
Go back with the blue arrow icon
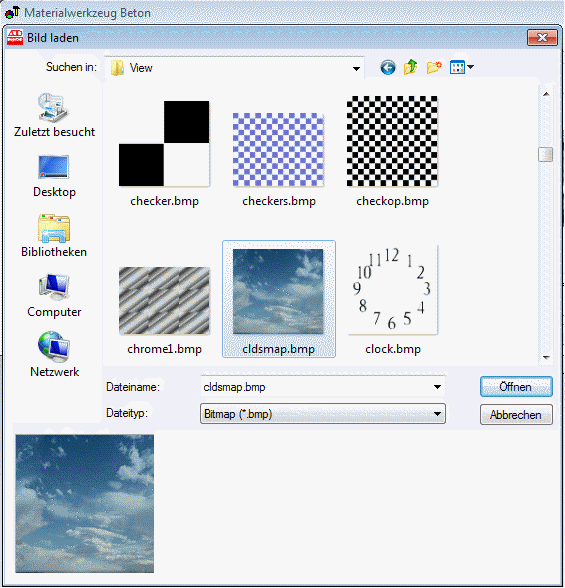click(388, 68)
